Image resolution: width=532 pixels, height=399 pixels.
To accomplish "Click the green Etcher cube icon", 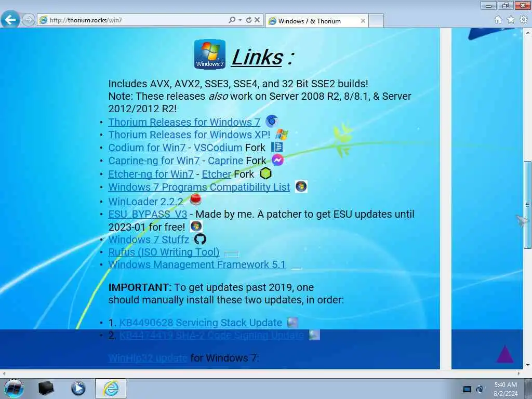I will pos(265,174).
